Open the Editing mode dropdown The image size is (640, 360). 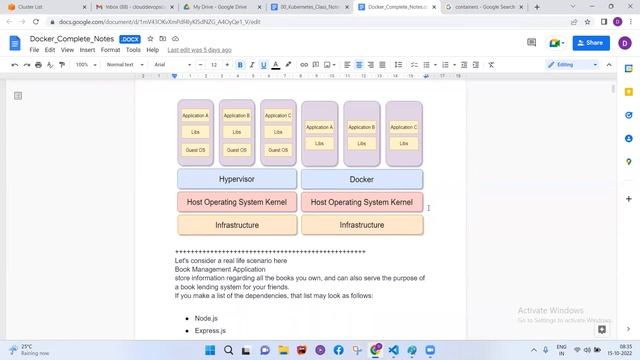click(573, 65)
